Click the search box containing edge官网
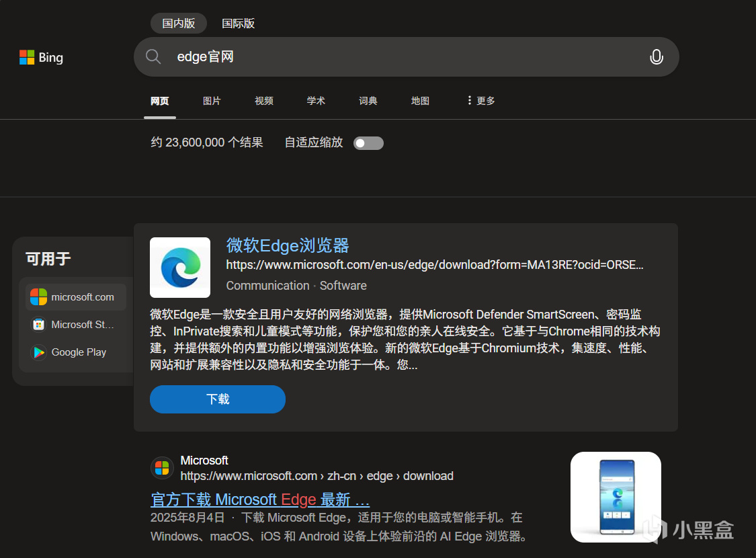The height and width of the screenshot is (558, 756). pos(406,57)
